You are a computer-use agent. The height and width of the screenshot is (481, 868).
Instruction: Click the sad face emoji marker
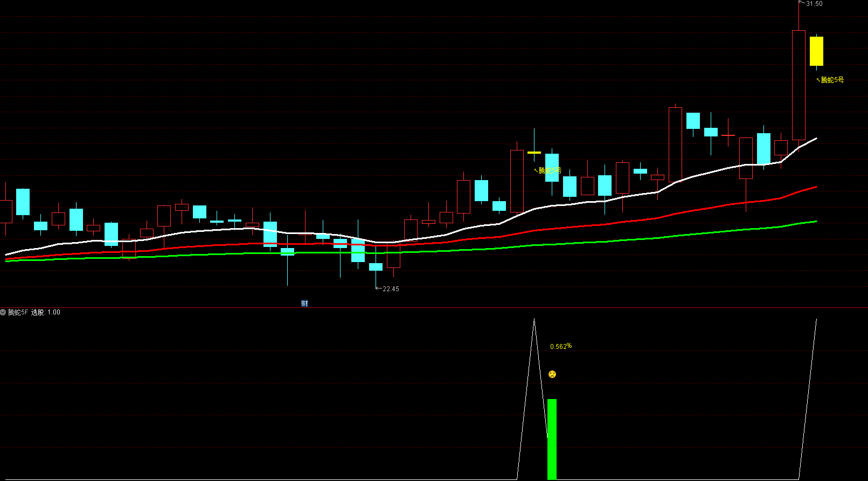(x=552, y=374)
